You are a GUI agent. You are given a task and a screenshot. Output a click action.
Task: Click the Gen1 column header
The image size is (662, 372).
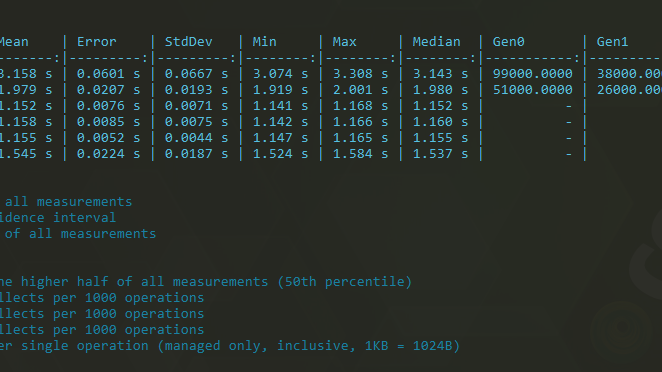coord(612,42)
